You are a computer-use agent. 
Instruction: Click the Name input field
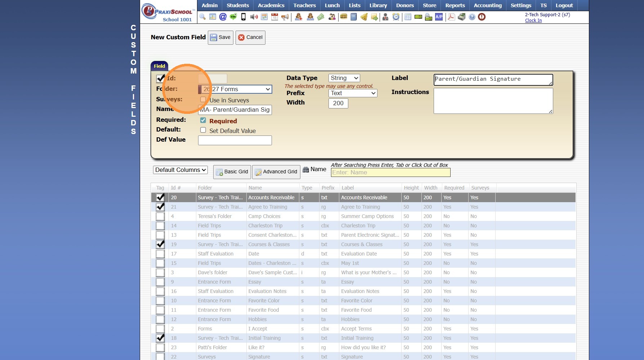235,110
